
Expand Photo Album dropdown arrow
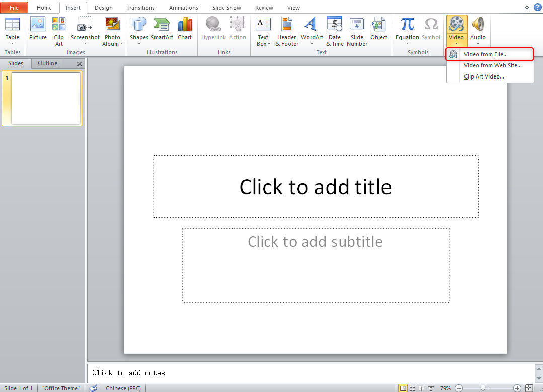pos(122,44)
